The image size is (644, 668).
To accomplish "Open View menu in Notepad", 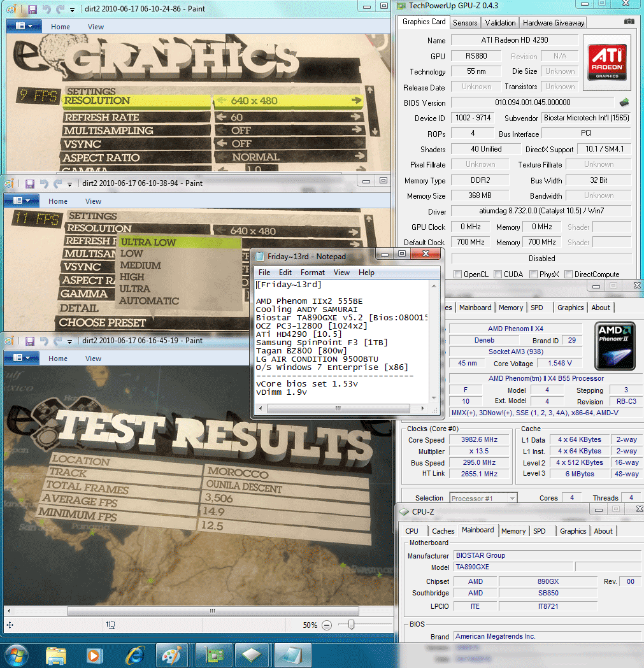I will point(341,273).
